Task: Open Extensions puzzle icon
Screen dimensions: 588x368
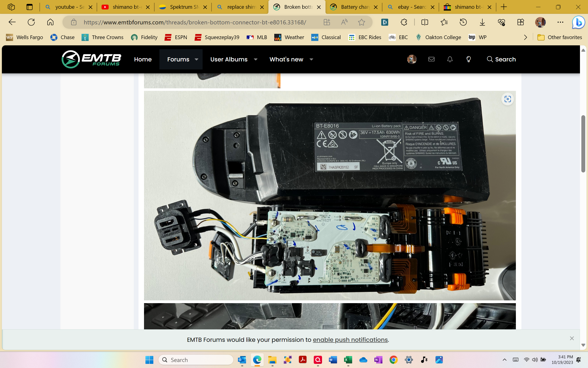Action: tap(404, 22)
